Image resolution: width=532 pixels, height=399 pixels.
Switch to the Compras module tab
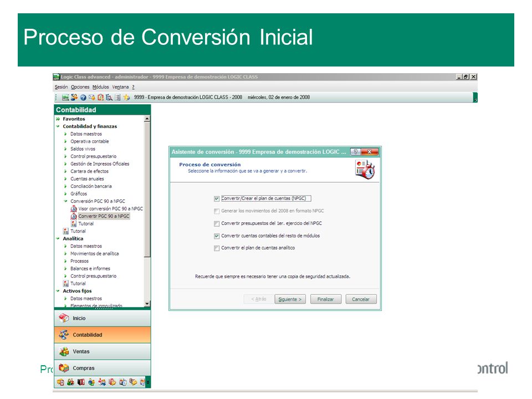(102, 368)
